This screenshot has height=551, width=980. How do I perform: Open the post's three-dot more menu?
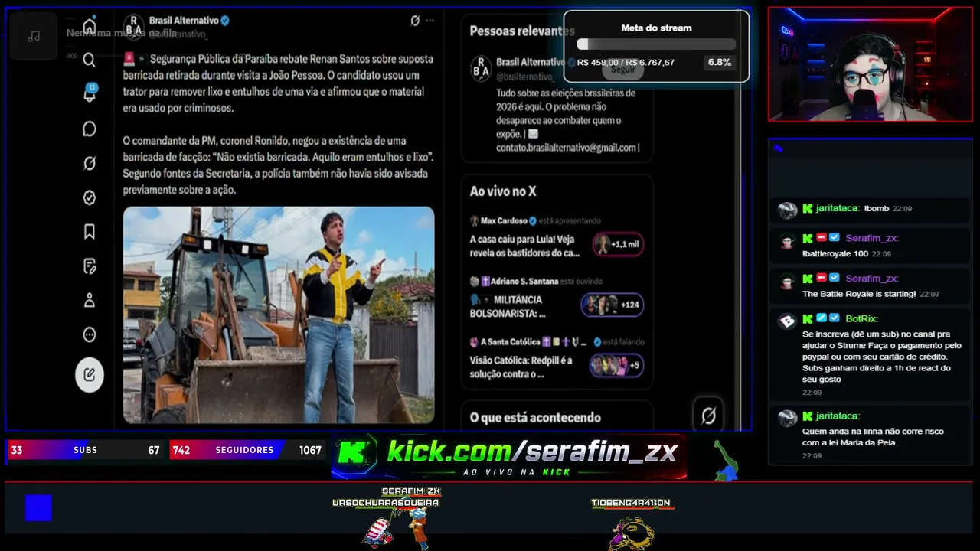coord(430,21)
